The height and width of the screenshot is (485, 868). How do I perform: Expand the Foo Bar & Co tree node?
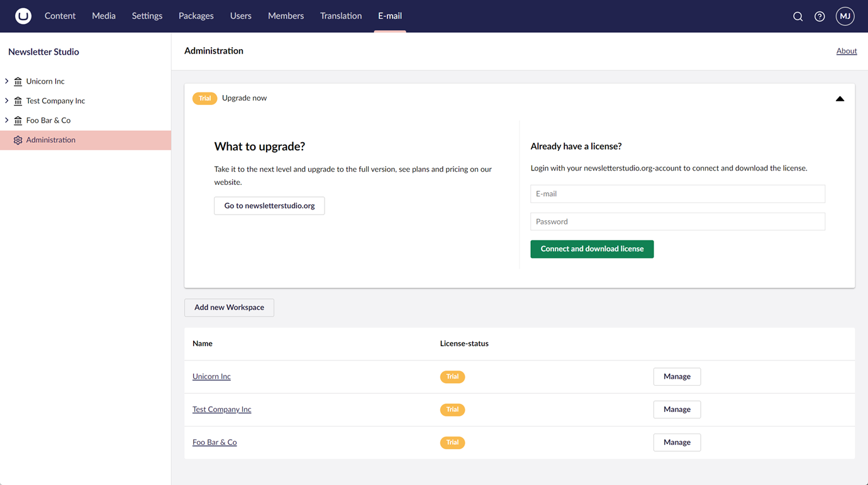click(x=7, y=120)
